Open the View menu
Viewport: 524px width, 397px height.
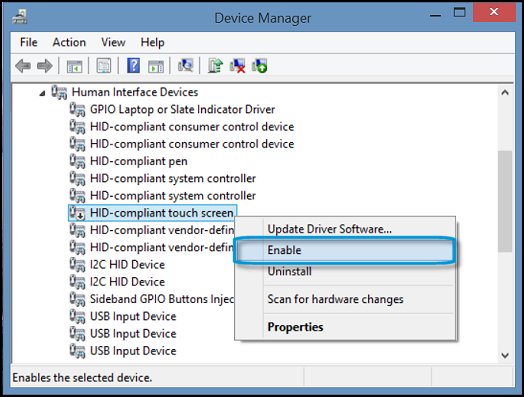(x=113, y=42)
